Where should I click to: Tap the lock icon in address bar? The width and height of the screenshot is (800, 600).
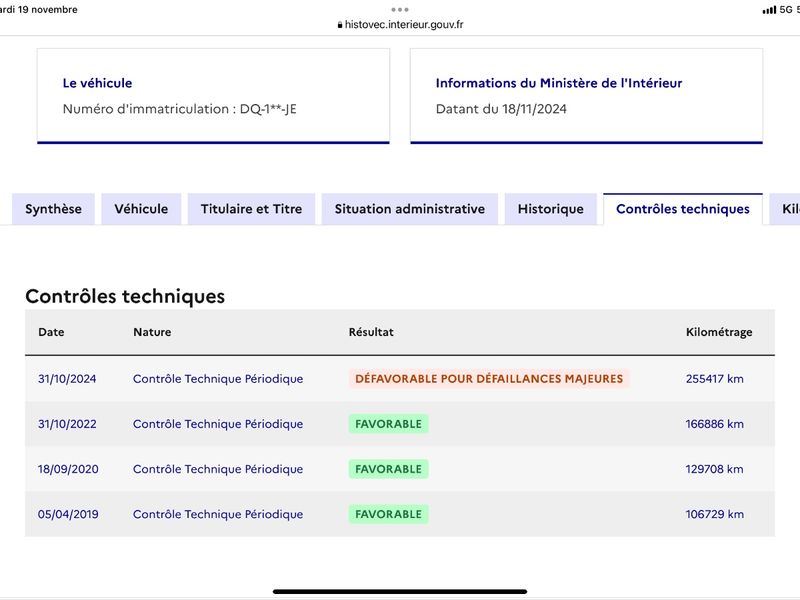coord(340,25)
